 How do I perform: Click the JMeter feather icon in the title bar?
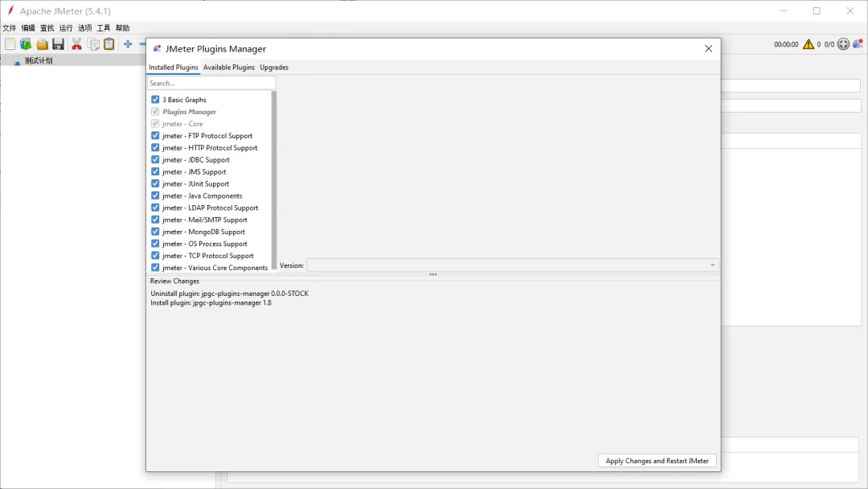coord(10,10)
